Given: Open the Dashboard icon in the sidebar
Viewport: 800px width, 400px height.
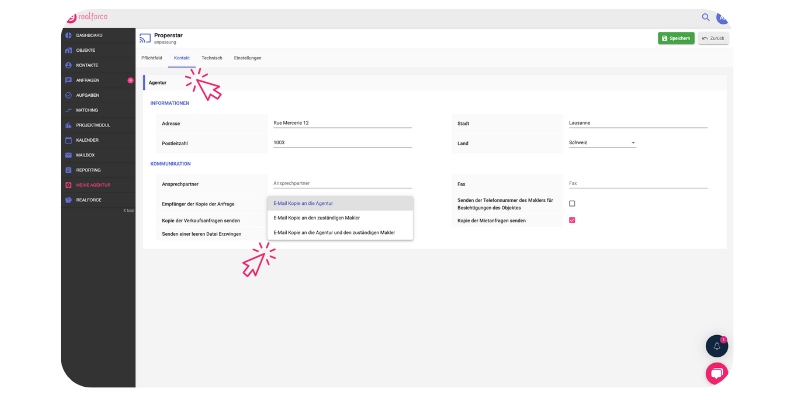Looking at the screenshot, I should [68, 36].
